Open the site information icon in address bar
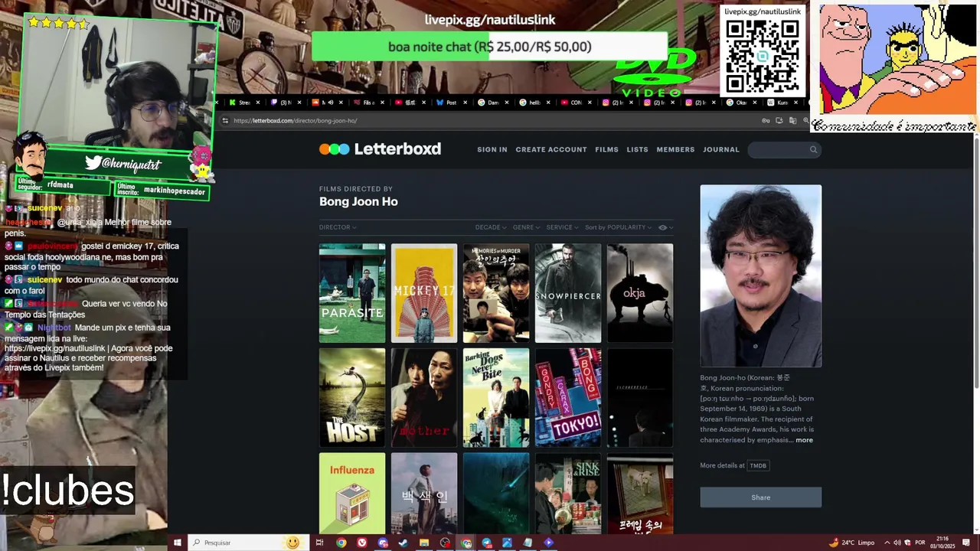 pyautogui.click(x=225, y=120)
